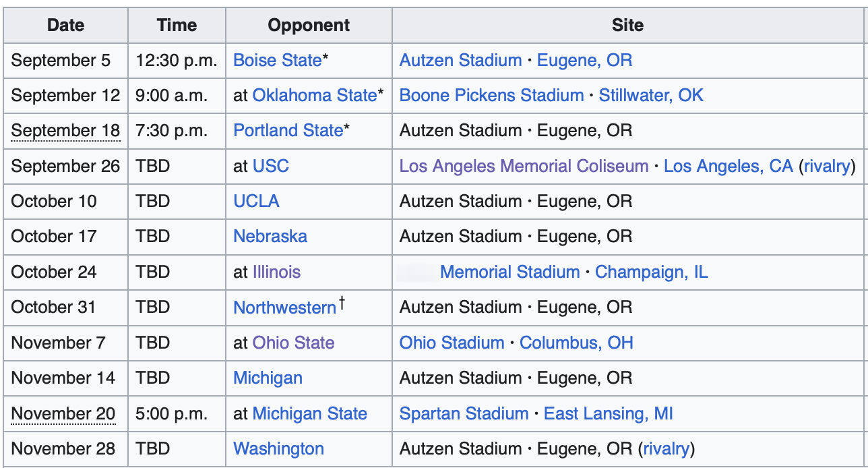868x468 pixels.
Task: Click Memorial Stadium in the Illinois row
Action: 509,272
